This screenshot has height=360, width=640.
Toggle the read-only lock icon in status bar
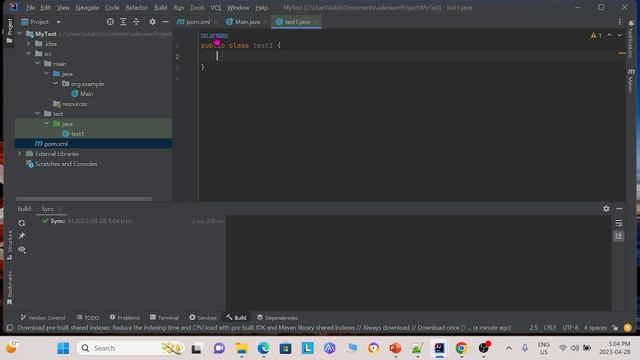615,327
